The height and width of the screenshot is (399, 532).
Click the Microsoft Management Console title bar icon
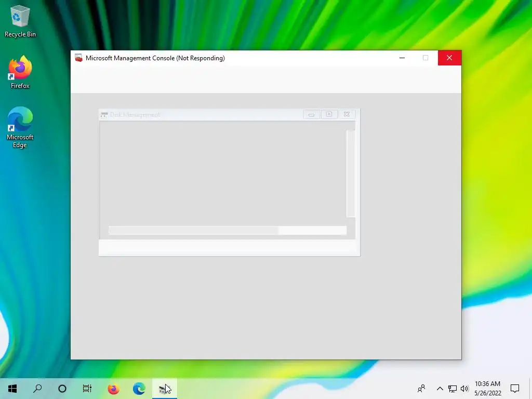[x=78, y=58]
